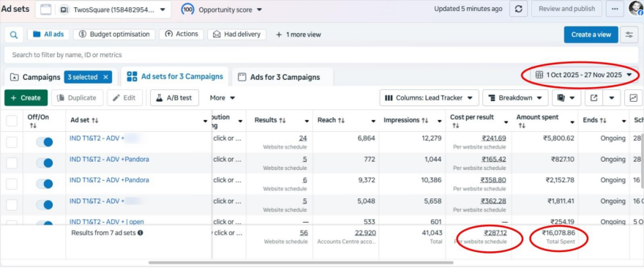This screenshot has width=644, height=268.
Task: Sort the table by Reach
Action: coord(341,120)
